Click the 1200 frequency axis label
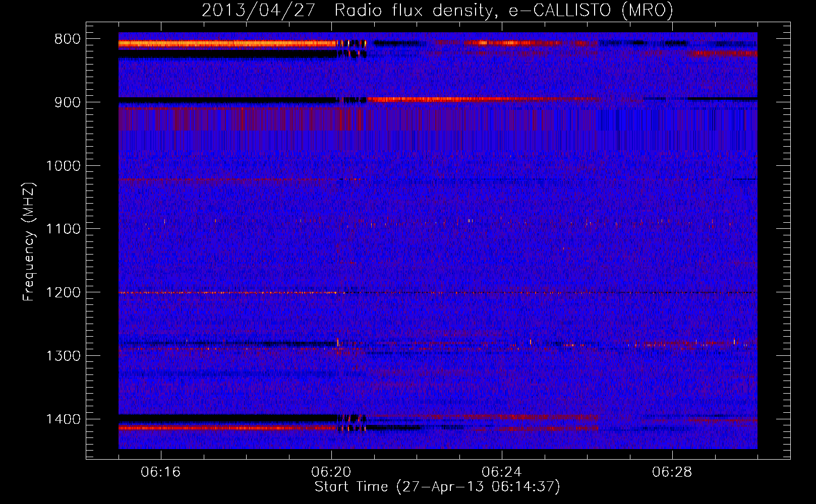 tap(63, 293)
